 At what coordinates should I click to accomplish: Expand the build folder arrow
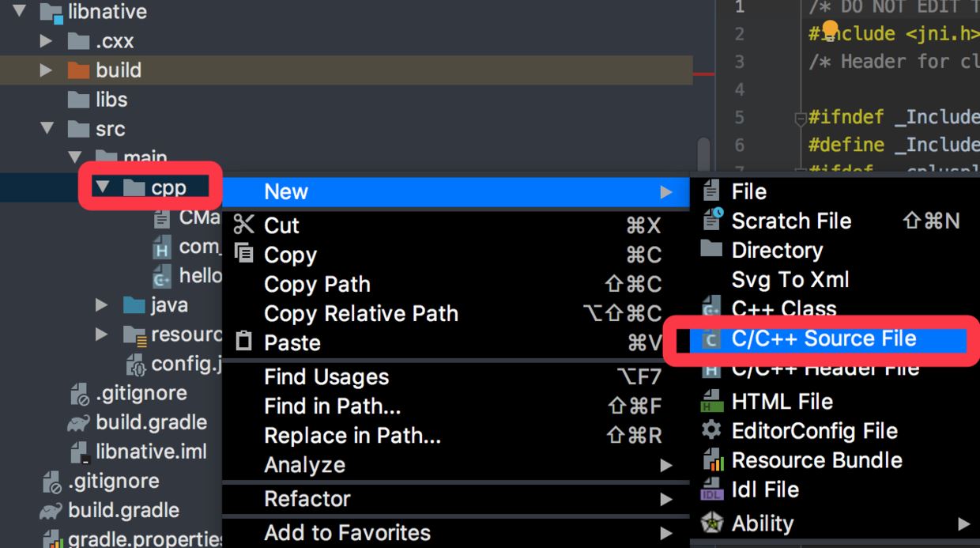point(46,70)
